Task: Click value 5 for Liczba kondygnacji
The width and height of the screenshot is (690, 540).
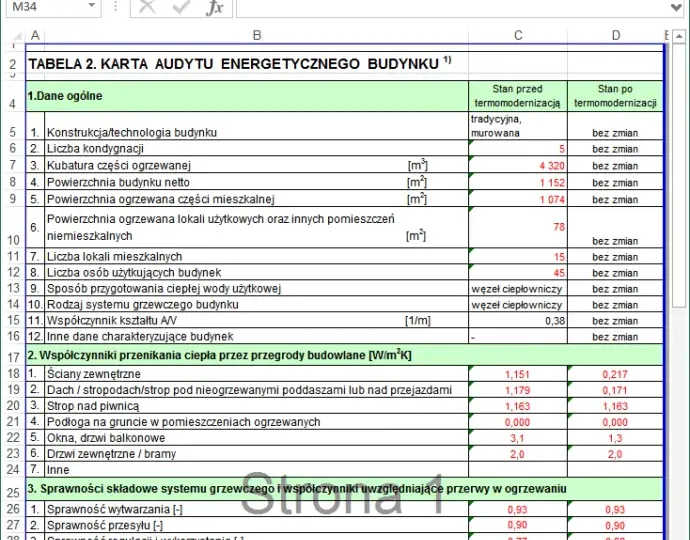Action: tap(518, 149)
